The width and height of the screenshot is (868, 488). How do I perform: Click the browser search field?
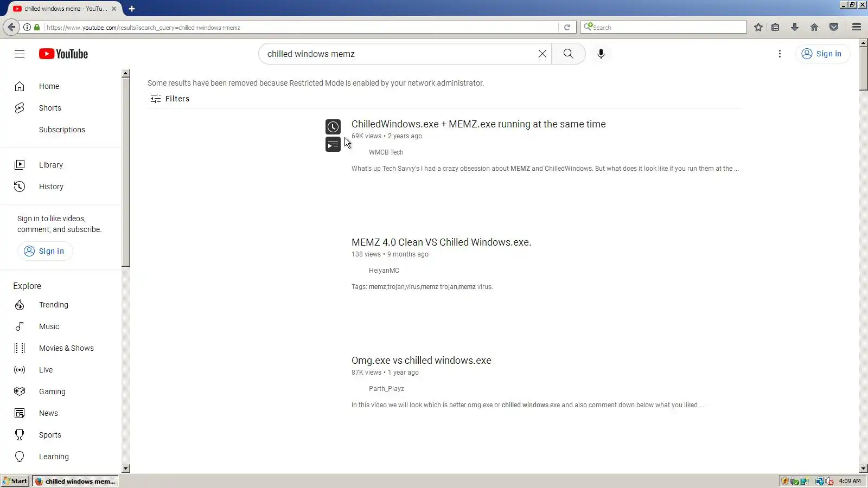[x=663, y=27]
